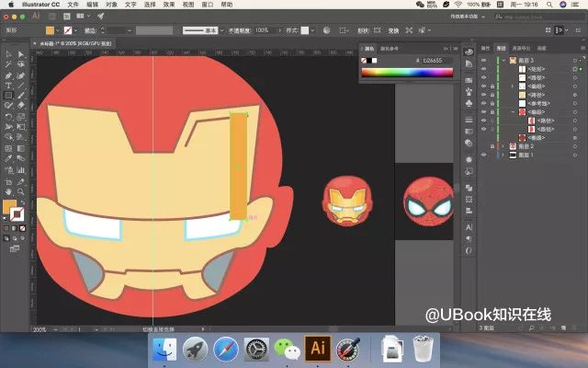The width and height of the screenshot is (588, 368).
Task: Select the Eraser tool
Action: [x=20, y=106]
